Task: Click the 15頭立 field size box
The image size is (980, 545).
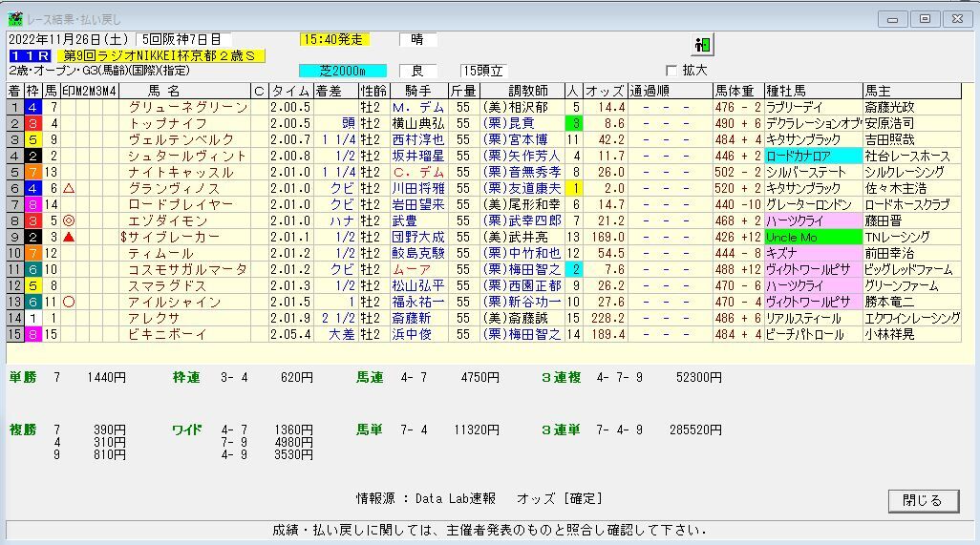Action: click(x=483, y=72)
